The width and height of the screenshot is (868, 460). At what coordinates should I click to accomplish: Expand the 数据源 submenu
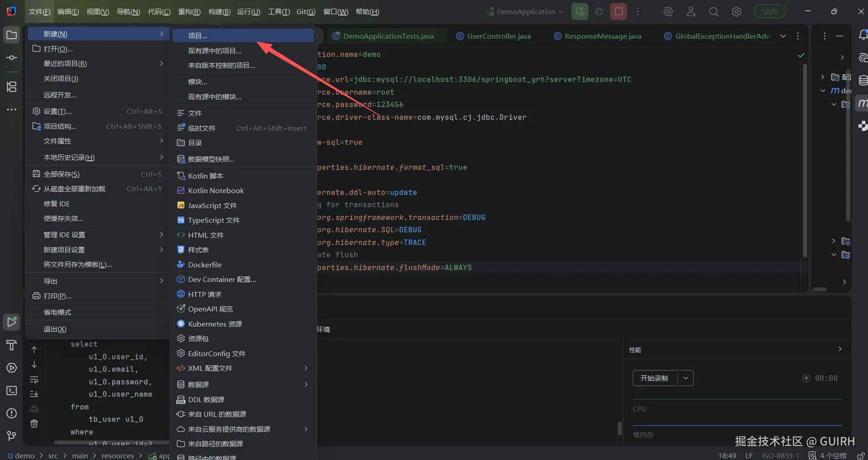[x=244, y=384]
